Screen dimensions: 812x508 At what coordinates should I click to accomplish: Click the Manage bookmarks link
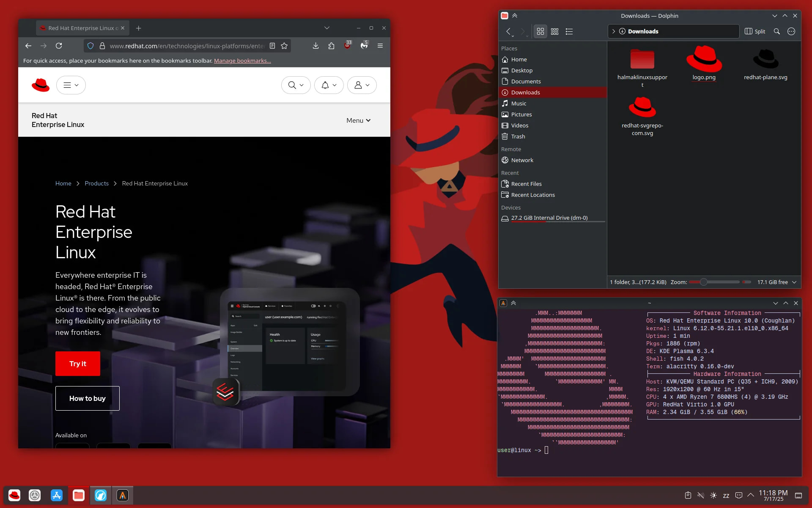tap(242, 61)
